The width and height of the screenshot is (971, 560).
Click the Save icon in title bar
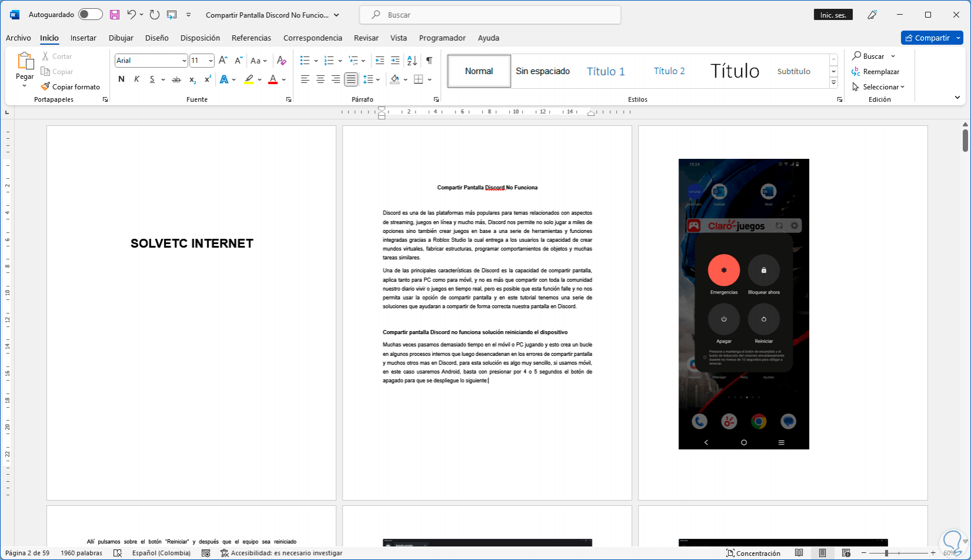coord(115,15)
